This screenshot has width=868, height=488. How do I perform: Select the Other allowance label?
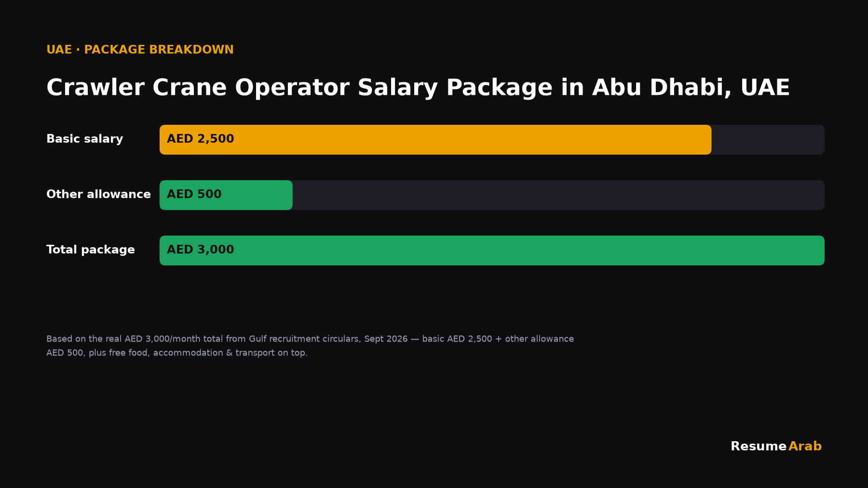98,194
